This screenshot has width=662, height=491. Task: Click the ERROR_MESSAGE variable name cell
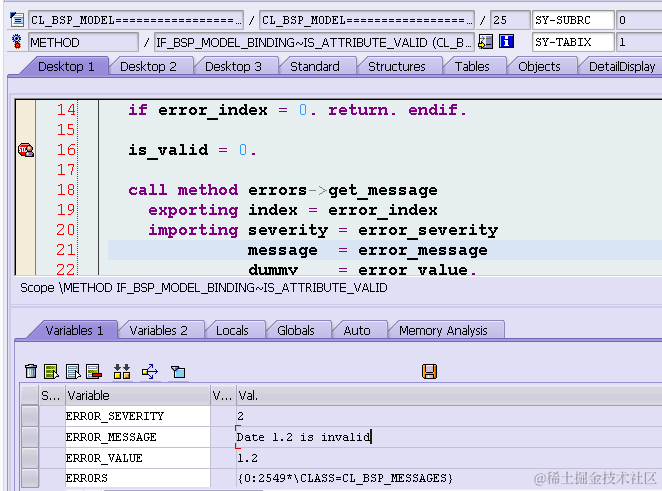coord(138,437)
